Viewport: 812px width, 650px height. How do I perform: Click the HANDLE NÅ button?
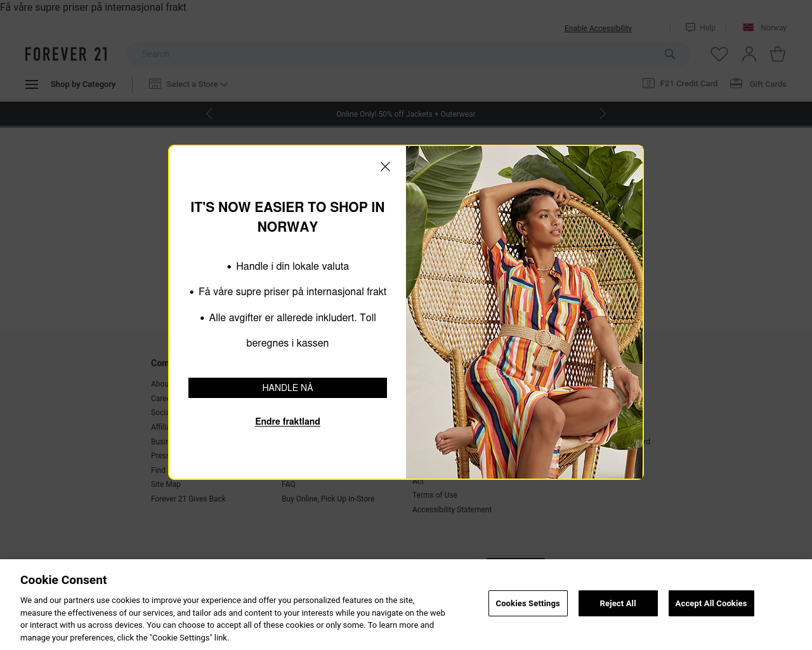[287, 388]
